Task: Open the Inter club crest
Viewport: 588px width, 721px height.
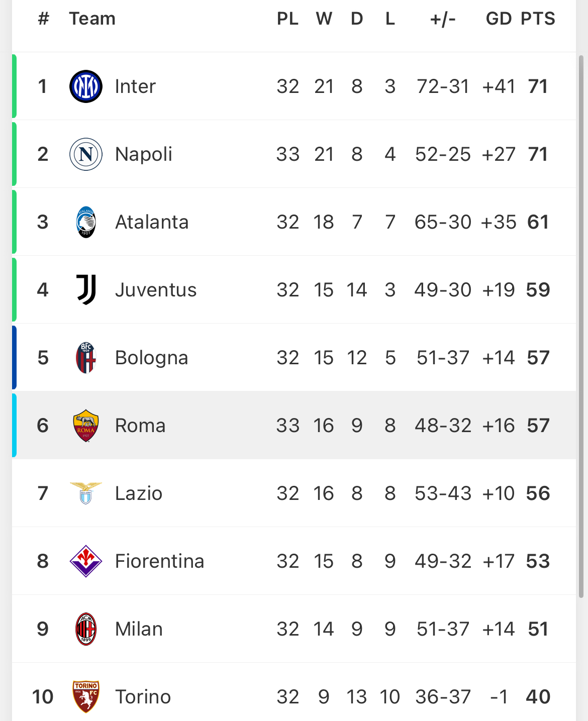Action: click(x=86, y=86)
